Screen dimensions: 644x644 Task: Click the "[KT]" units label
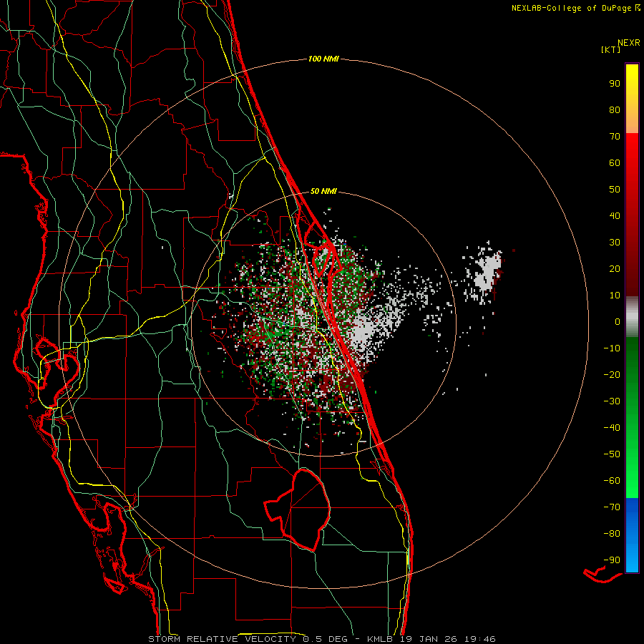(611, 49)
